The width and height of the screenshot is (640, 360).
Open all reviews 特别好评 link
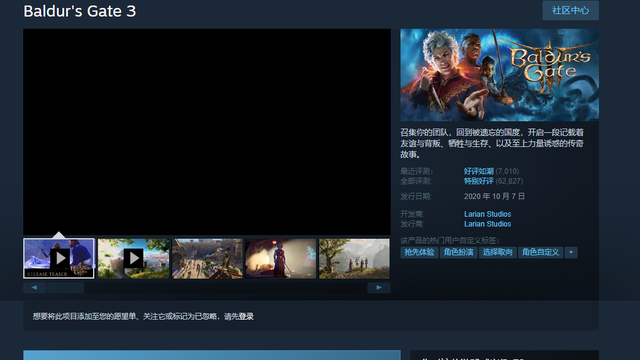[479, 181]
